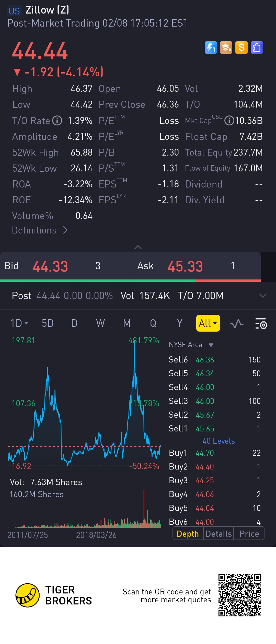
Task: Change the NYSE Arca exchange dropdown
Action: 191,345
